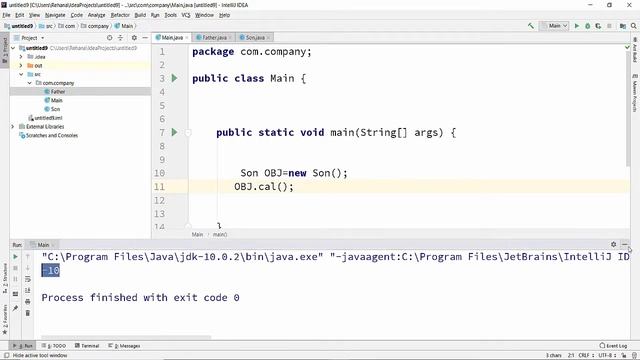Collapse the untitled9 project root
Viewport: 640px width, 360px height.
13,48
